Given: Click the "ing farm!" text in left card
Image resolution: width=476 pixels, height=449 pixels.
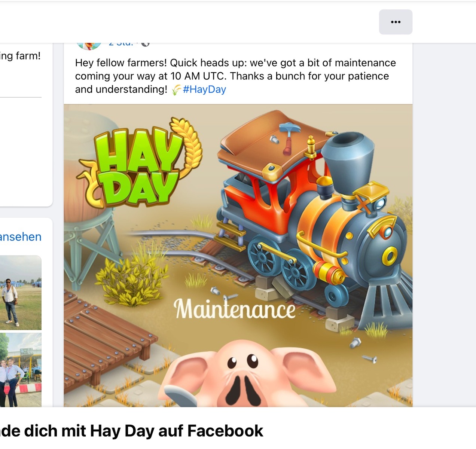Looking at the screenshot, I should tap(20, 56).
